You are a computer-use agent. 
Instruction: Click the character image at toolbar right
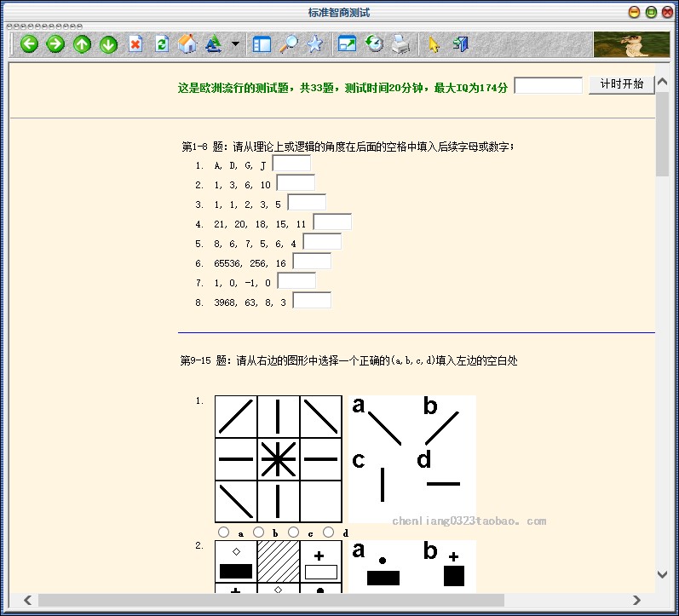(x=631, y=44)
